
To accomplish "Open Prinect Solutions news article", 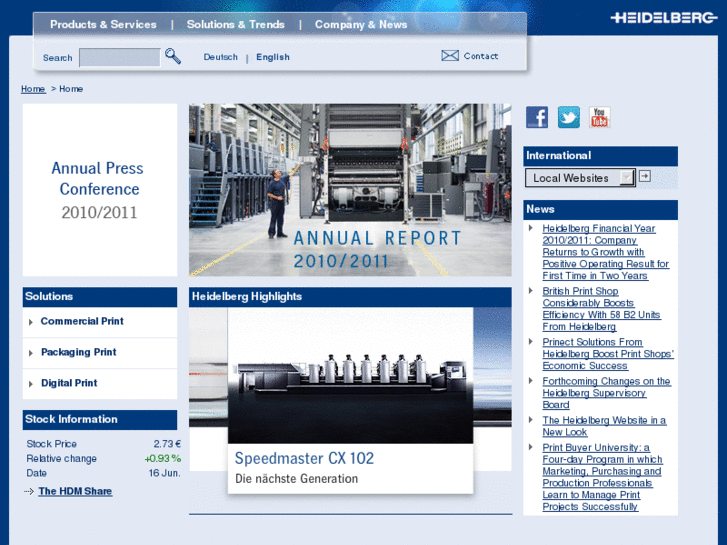I will [608, 354].
